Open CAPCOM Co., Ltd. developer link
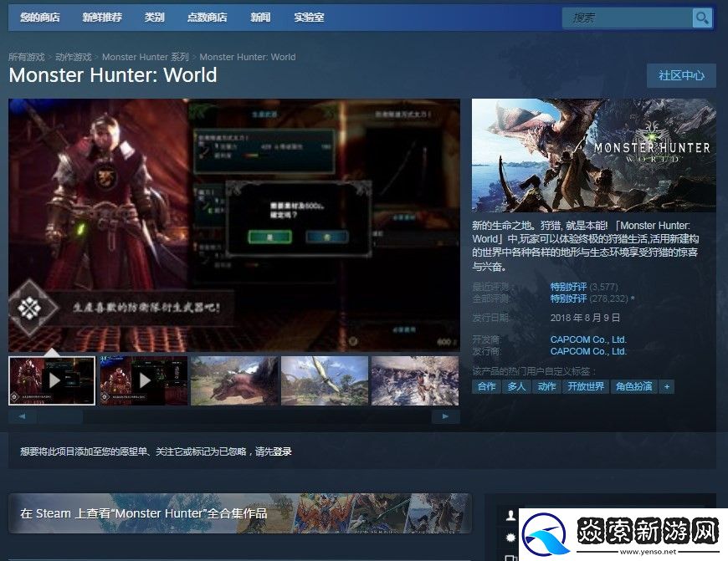728x561 pixels. pyautogui.click(x=588, y=339)
